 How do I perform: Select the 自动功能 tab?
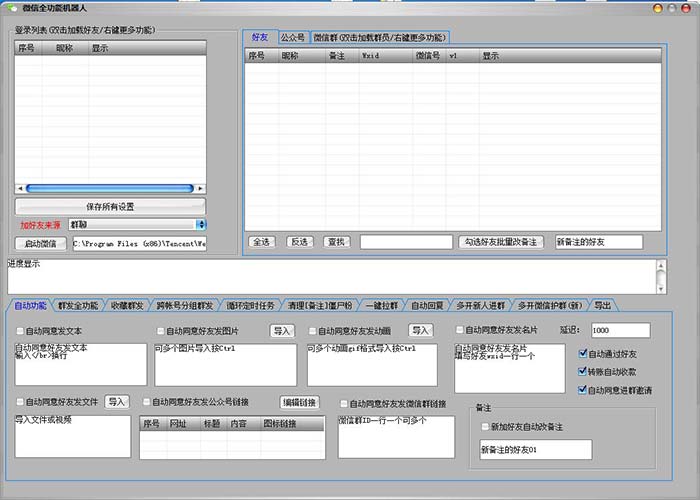coord(30,306)
